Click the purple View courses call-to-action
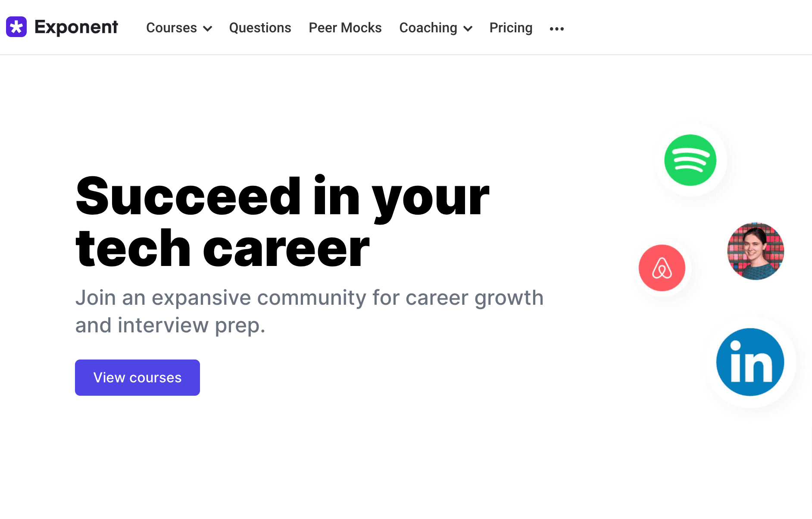 pos(137,377)
